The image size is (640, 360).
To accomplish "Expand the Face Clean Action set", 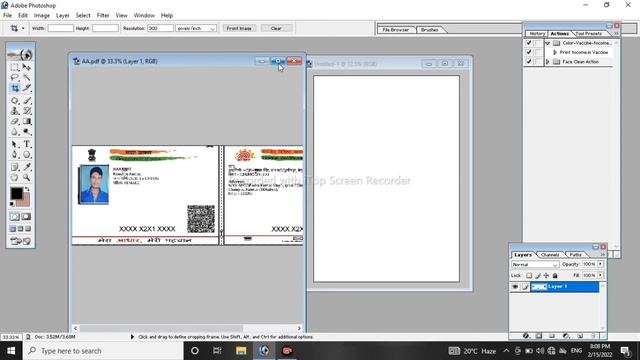I will [x=548, y=62].
